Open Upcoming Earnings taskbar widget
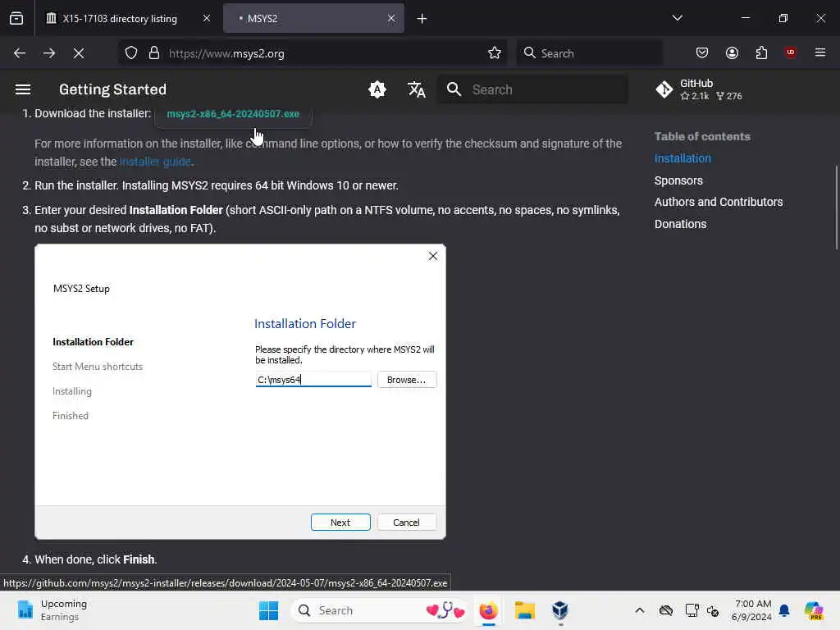The height and width of the screenshot is (630, 840). [52, 610]
